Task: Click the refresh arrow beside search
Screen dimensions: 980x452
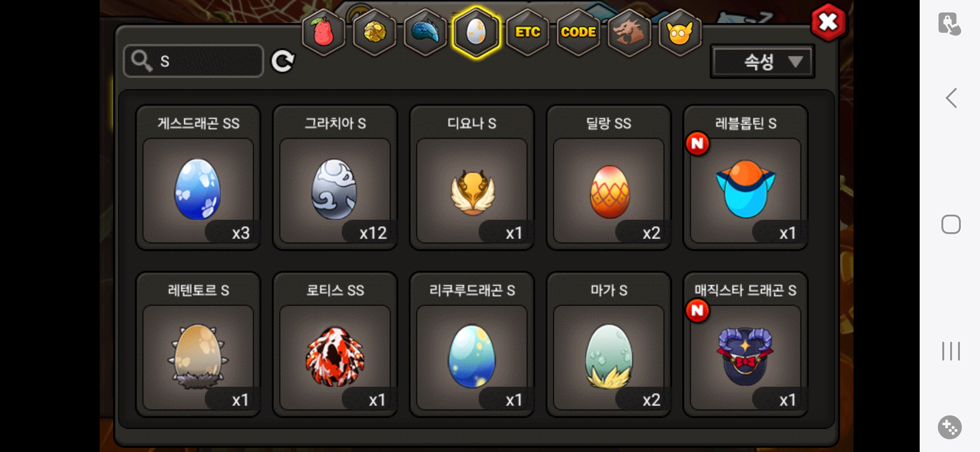Action: point(283,62)
